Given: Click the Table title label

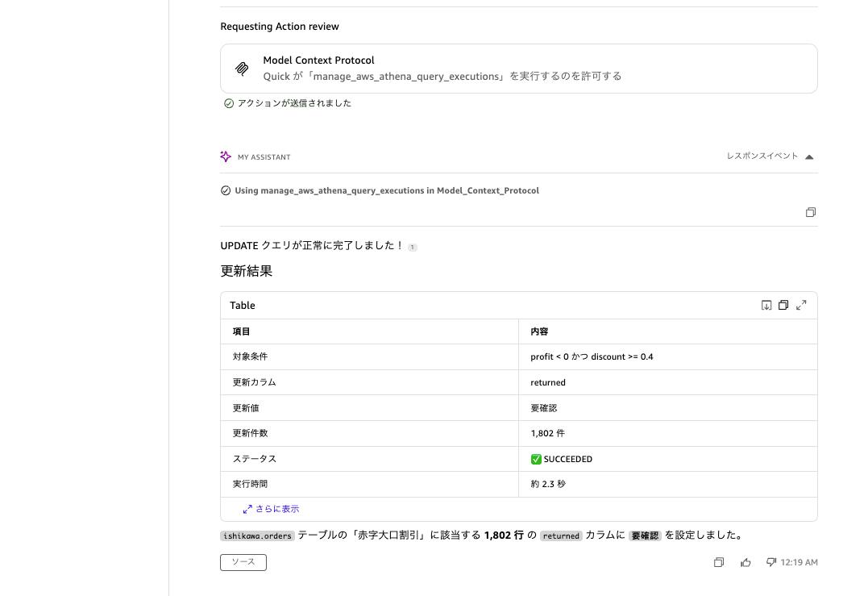Looking at the screenshot, I should 243,305.
